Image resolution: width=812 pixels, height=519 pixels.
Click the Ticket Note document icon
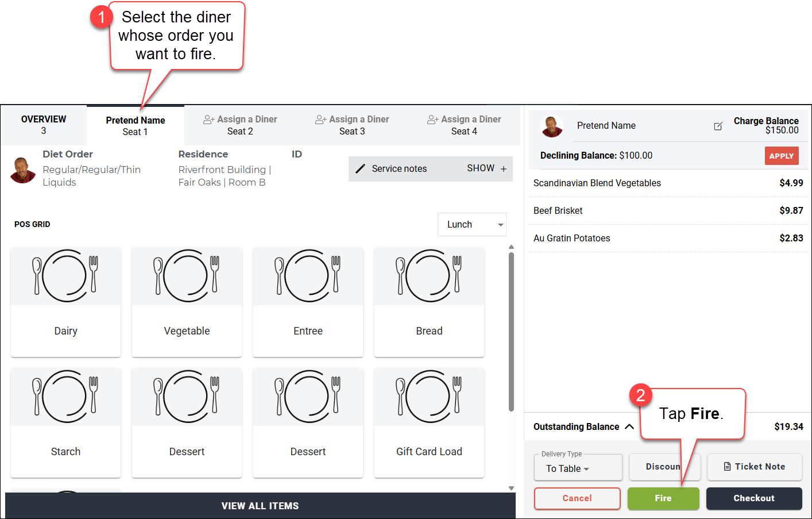(x=728, y=467)
